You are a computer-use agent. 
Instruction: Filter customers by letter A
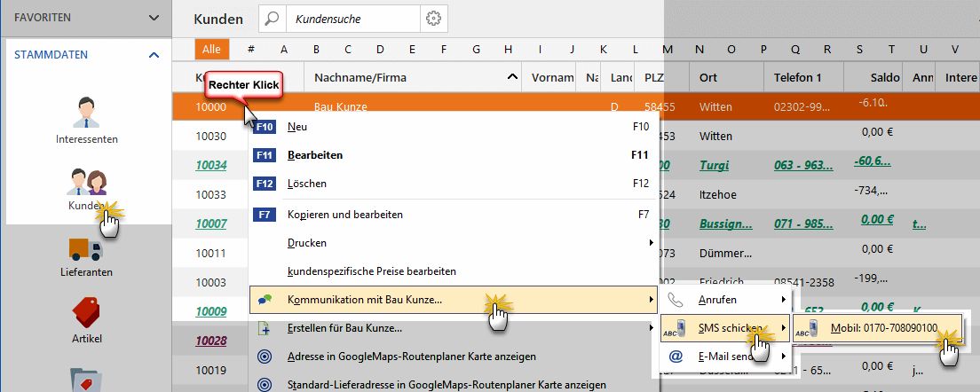click(x=284, y=50)
